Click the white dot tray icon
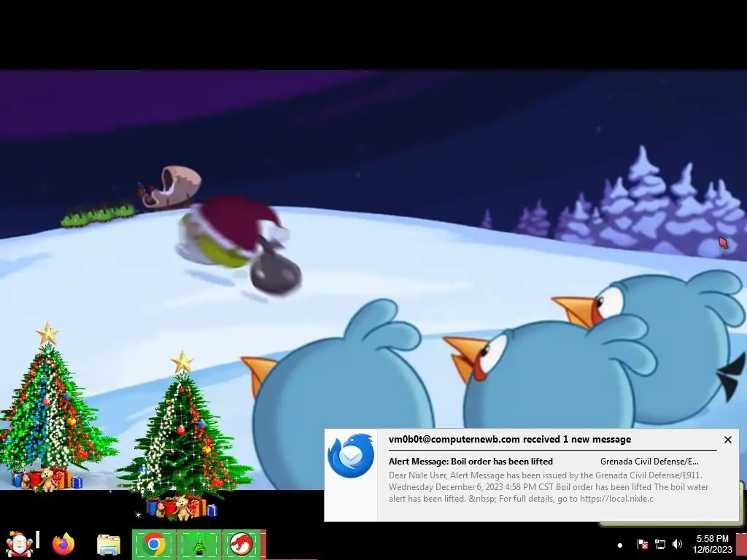 (x=620, y=545)
